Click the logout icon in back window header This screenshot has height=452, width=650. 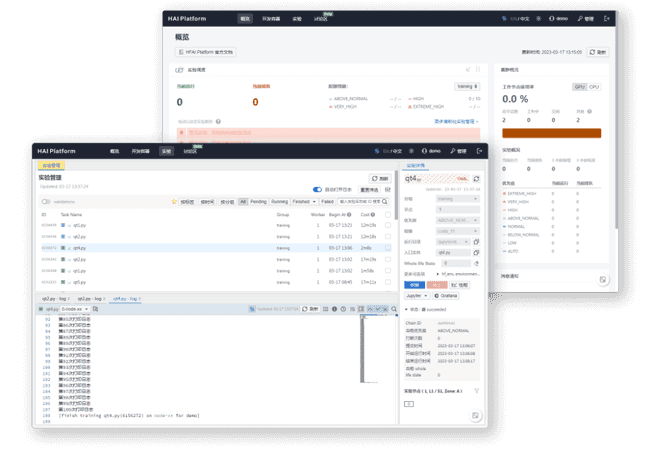click(x=606, y=18)
